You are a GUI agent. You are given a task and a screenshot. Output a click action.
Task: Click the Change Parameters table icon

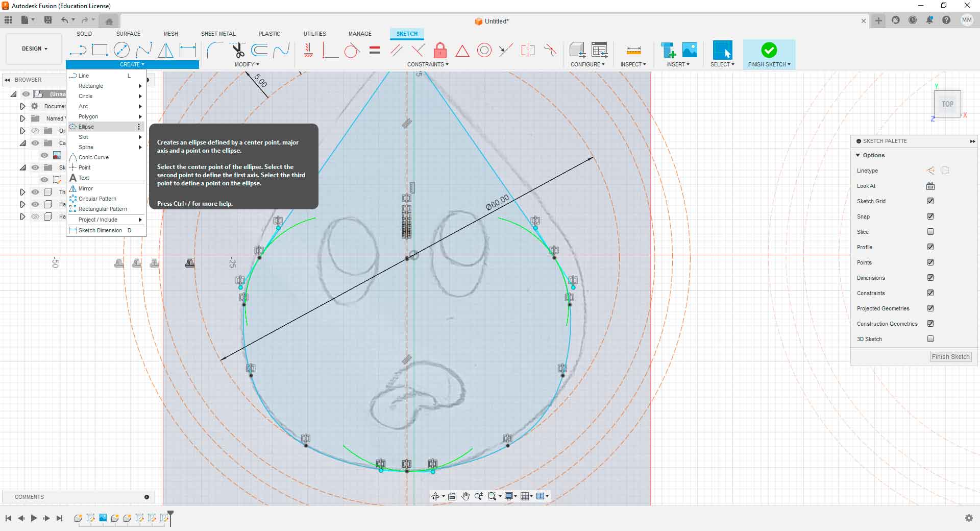coord(599,50)
